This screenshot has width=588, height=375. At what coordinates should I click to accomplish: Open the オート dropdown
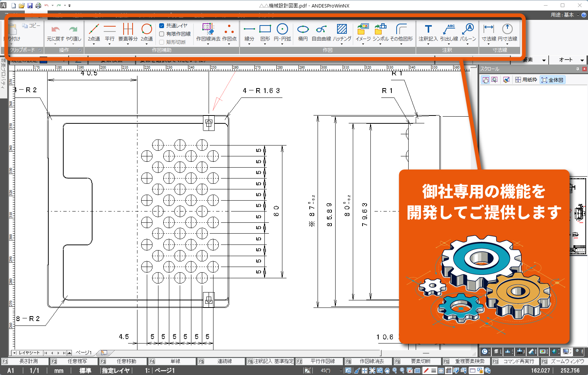pos(582,60)
